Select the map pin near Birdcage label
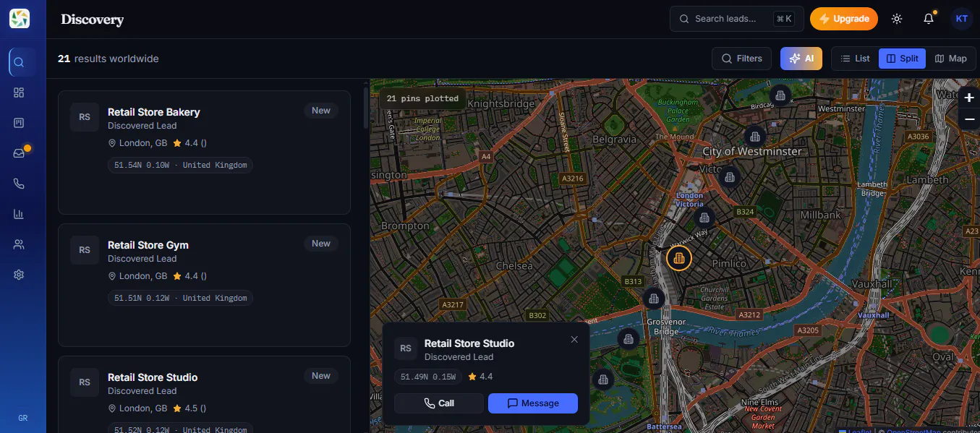Image resolution: width=980 pixels, height=433 pixels. tap(780, 95)
